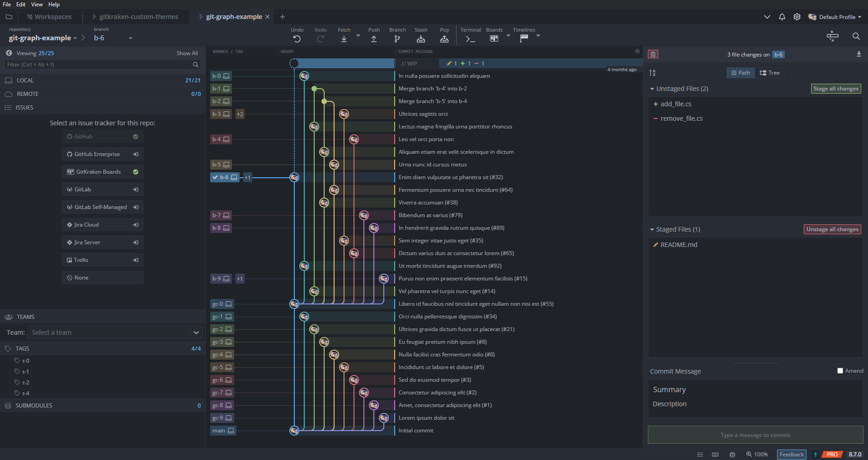Screen dimensions: 868x460
Task: Open graph column settings gear
Action: pos(637,52)
